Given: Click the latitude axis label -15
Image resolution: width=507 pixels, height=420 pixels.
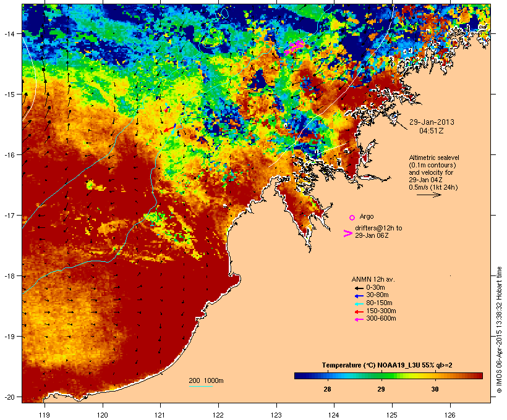Looking at the screenshot, I should [9, 94].
